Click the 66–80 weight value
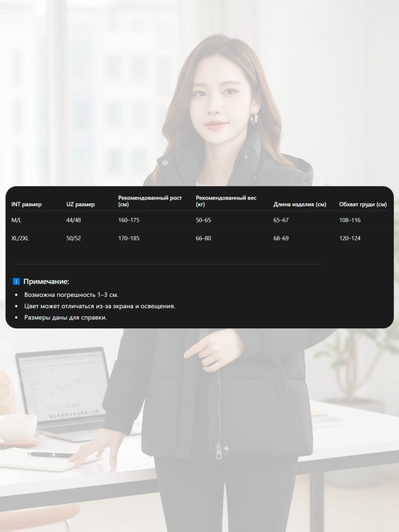This screenshot has height=532, width=399. pyautogui.click(x=203, y=238)
